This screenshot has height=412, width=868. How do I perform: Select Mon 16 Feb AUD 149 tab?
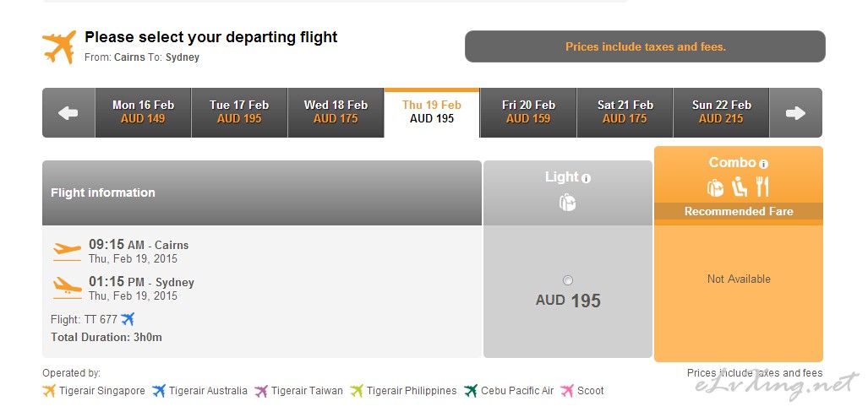[x=143, y=112]
